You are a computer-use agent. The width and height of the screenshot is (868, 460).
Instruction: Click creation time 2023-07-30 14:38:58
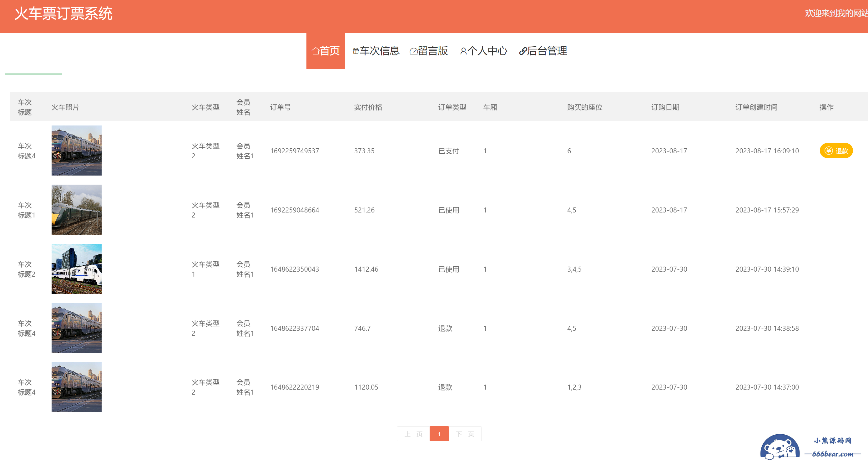click(767, 328)
